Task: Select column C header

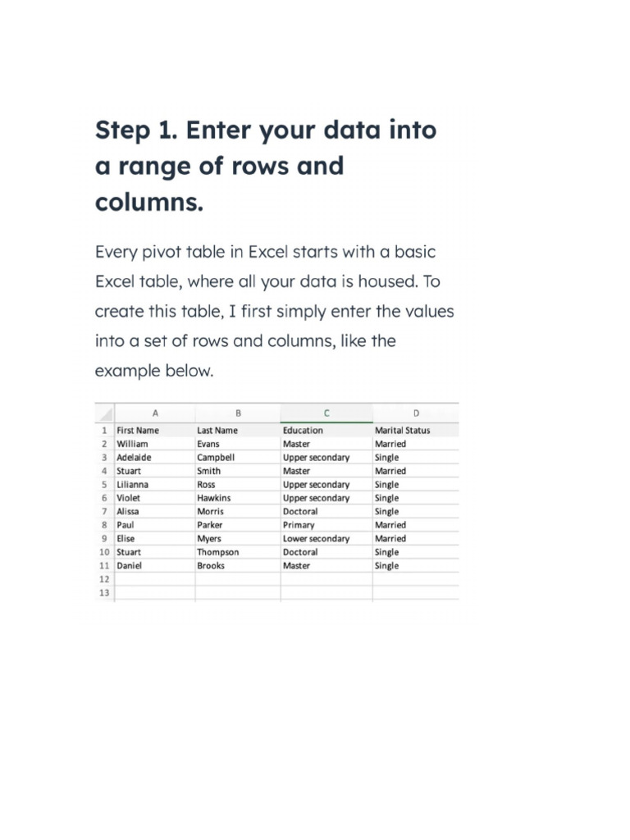Action: [326, 413]
